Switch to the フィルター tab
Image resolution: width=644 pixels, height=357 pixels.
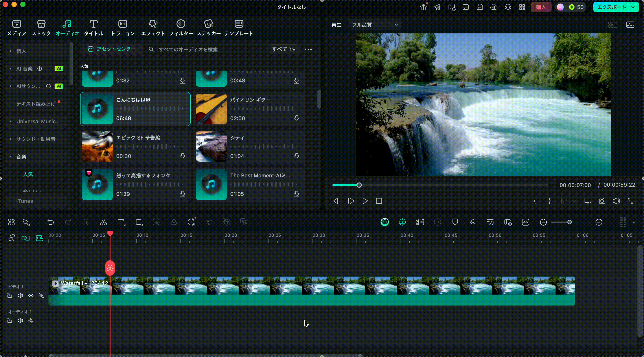(x=181, y=27)
